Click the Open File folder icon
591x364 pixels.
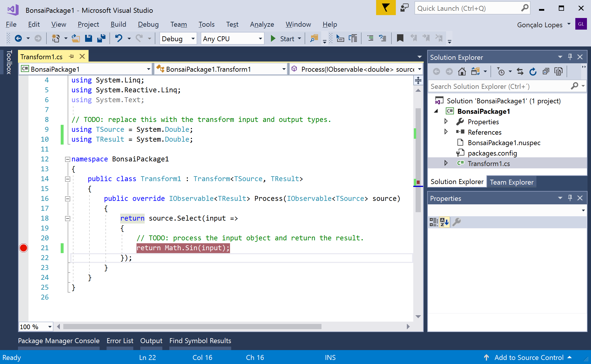76,38
